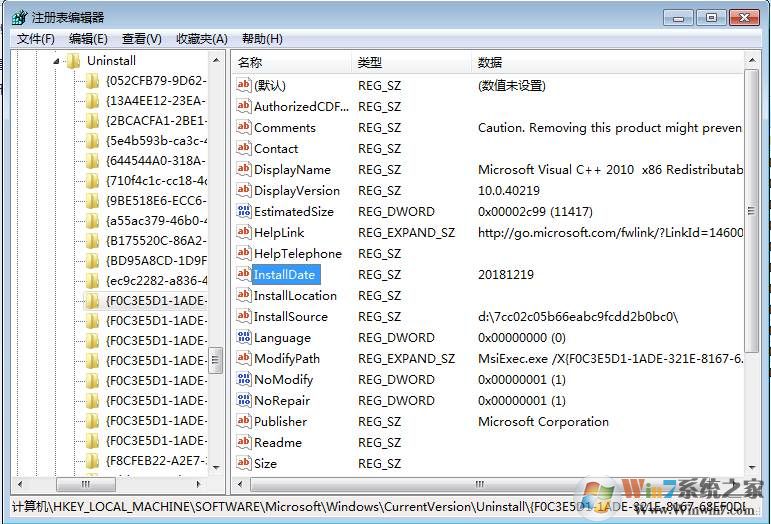Viewport: 771px width, 524px height.
Task: Select the {F8CFEB22-A2E7- registry key
Action: pyautogui.click(x=155, y=461)
